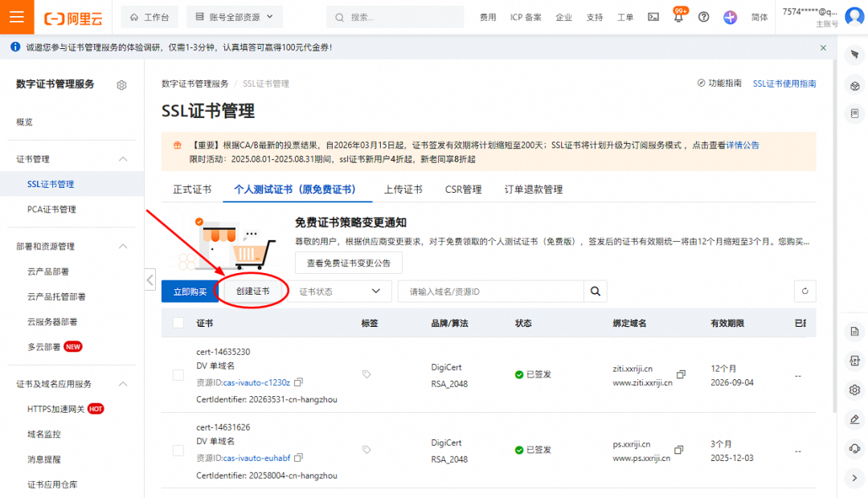The width and height of the screenshot is (868, 498).
Task: Check the cert-14635230 row checkbox
Action: pos(178,376)
